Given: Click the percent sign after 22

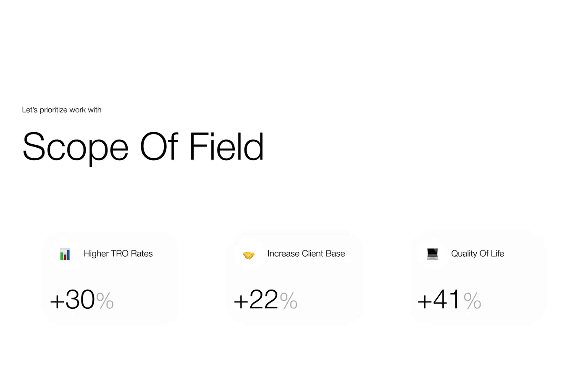Looking at the screenshot, I should pos(289,301).
